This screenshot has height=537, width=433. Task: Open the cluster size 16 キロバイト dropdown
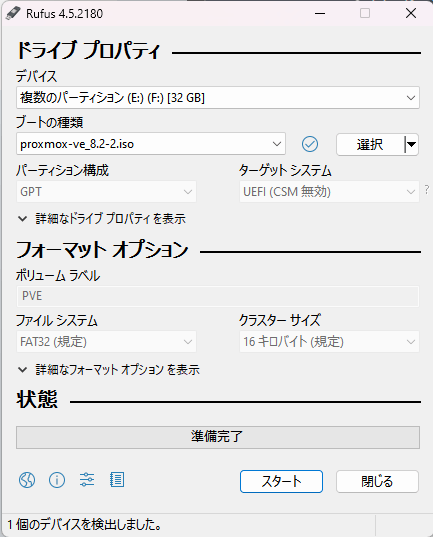(x=329, y=341)
